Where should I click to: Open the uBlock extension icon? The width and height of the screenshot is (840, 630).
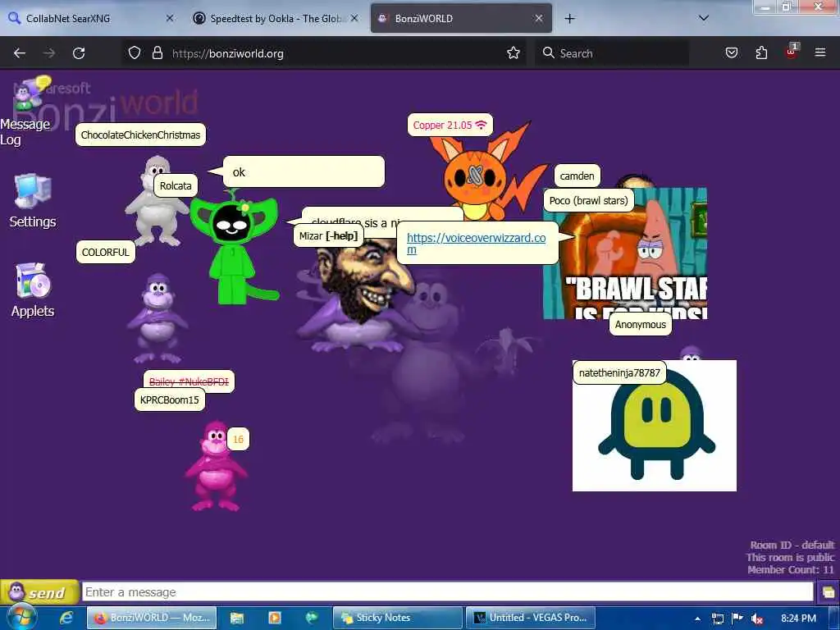(791, 52)
